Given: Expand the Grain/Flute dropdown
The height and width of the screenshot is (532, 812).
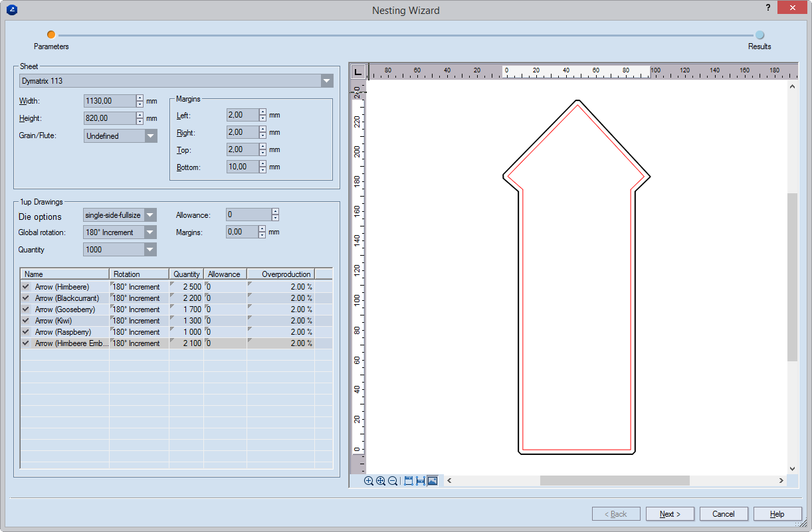Looking at the screenshot, I should [151, 136].
